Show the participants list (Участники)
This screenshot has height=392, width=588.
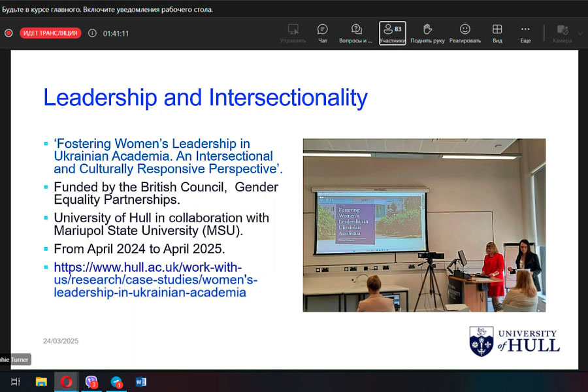click(393, 33)
